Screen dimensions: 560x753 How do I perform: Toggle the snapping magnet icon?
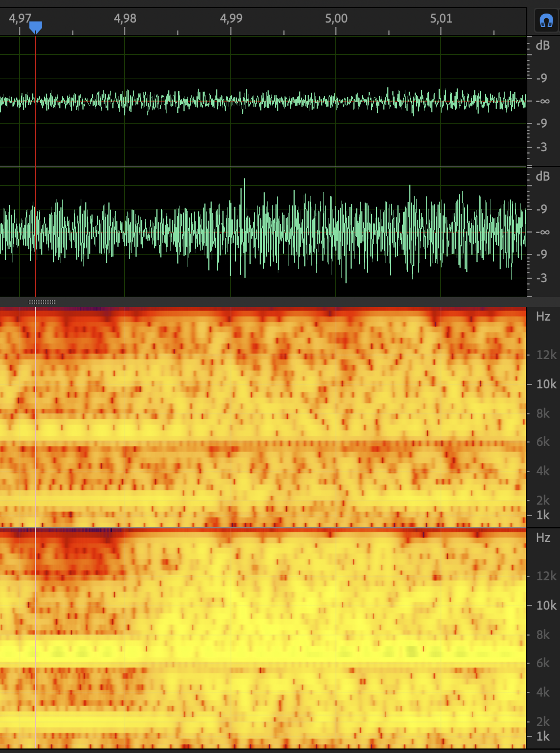[546, 21]
